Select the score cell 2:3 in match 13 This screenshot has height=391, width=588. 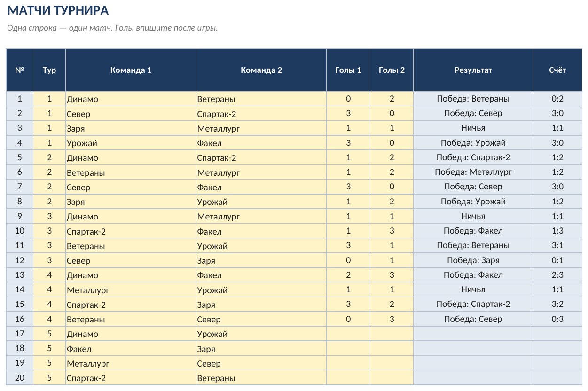[557, 275]
